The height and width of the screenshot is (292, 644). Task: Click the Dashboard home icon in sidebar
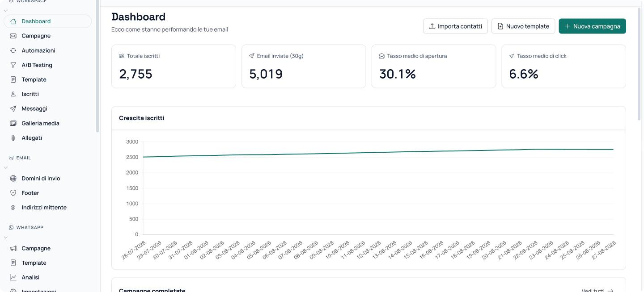pos(13,21)
